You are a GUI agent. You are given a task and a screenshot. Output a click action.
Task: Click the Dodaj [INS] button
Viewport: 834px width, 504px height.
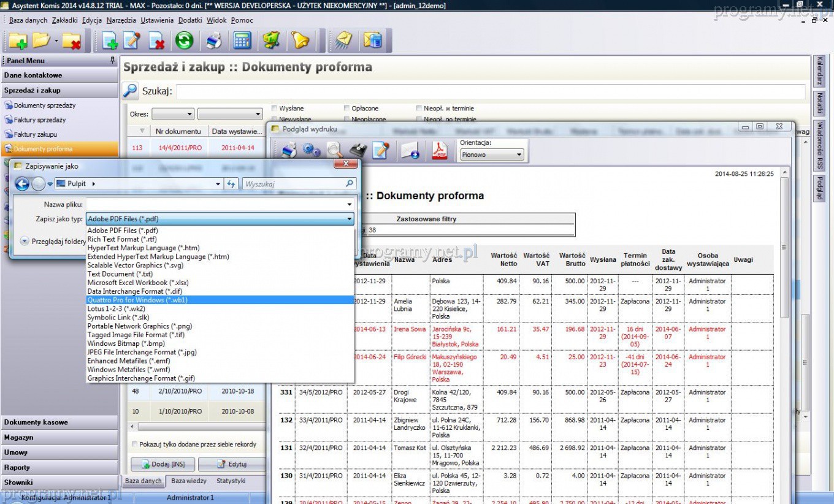pos(163,464)
